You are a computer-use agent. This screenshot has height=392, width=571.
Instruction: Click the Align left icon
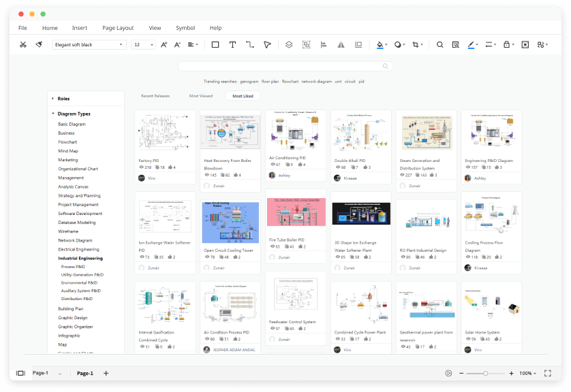[324, 45]
